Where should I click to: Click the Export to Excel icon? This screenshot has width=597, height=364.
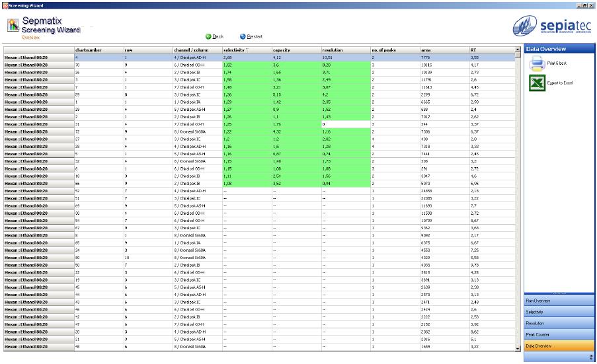pos(535,84)
